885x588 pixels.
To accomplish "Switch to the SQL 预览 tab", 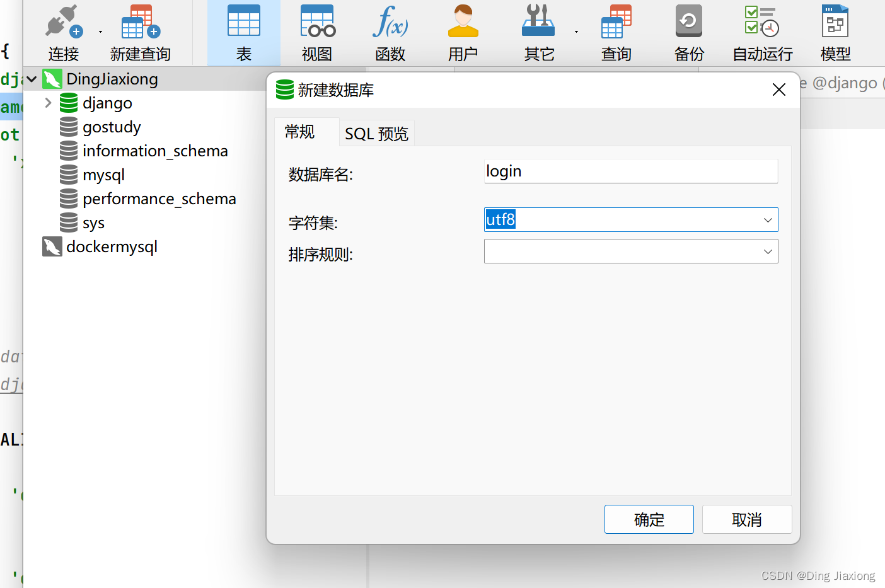I will coord(377,134).
